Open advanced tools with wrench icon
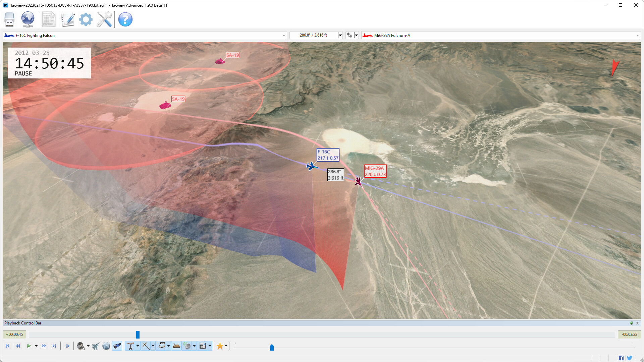 tap(104, 19)
